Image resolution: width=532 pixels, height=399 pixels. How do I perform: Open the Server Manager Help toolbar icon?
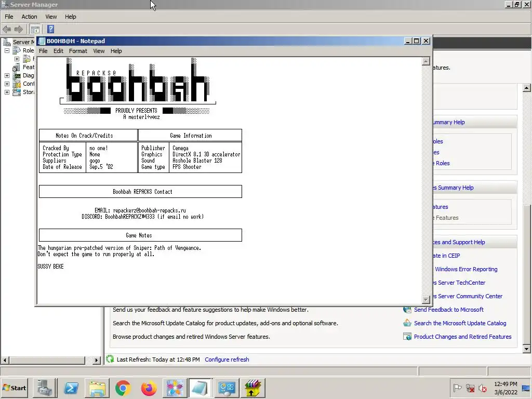tap(50, 29)
